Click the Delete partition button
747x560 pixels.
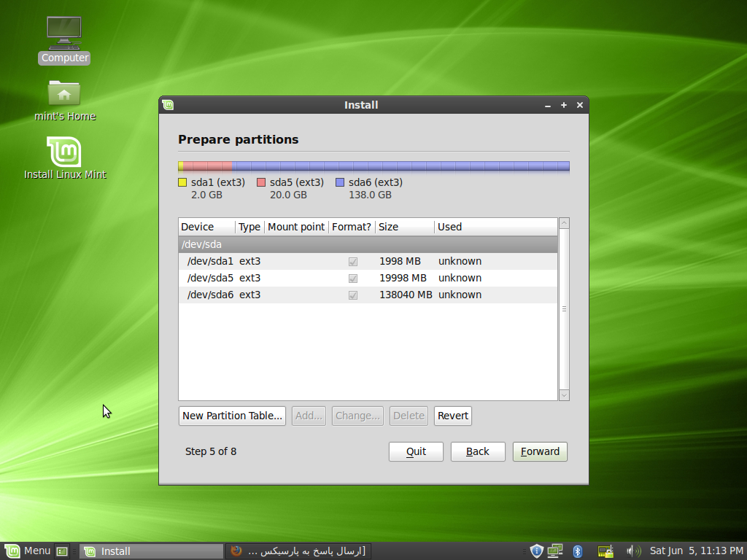pos(409,416)
